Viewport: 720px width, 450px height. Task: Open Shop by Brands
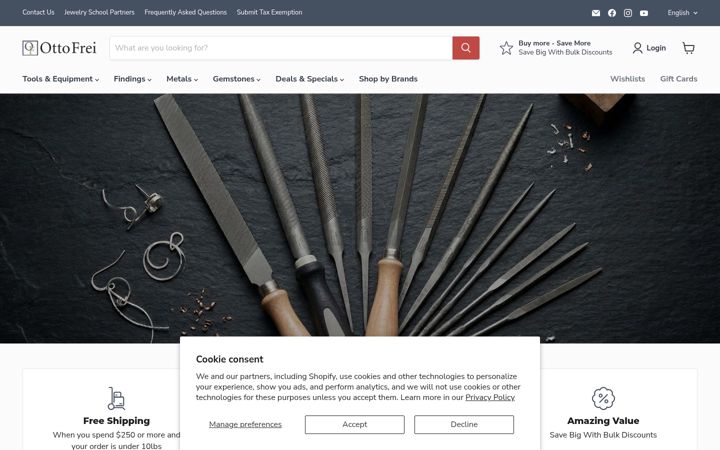pyautogui.click(x=388, y=79)
